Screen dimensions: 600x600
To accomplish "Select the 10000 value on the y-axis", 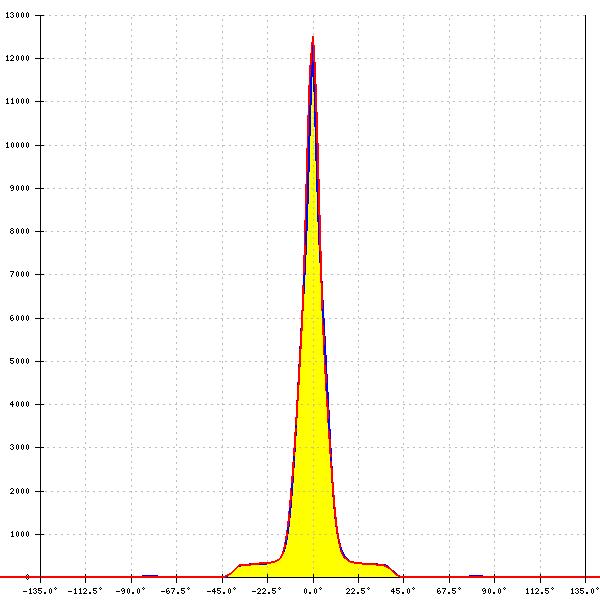I will [17, 146].
